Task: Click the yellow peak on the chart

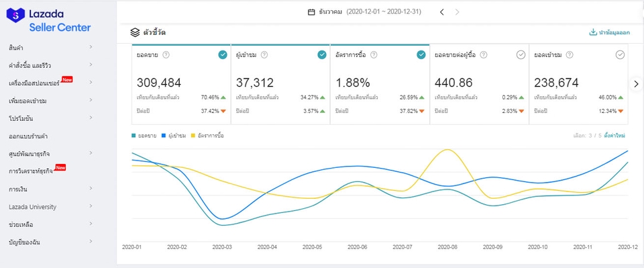Action: point(447,150)
